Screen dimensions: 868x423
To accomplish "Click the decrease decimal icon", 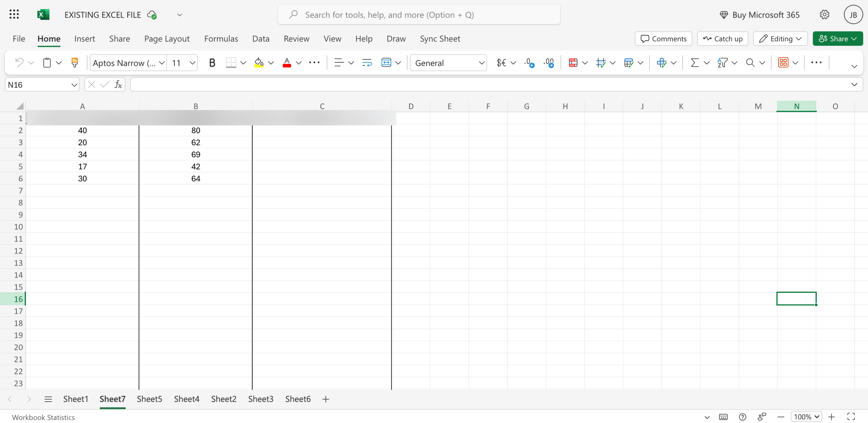I will (529, 63).
